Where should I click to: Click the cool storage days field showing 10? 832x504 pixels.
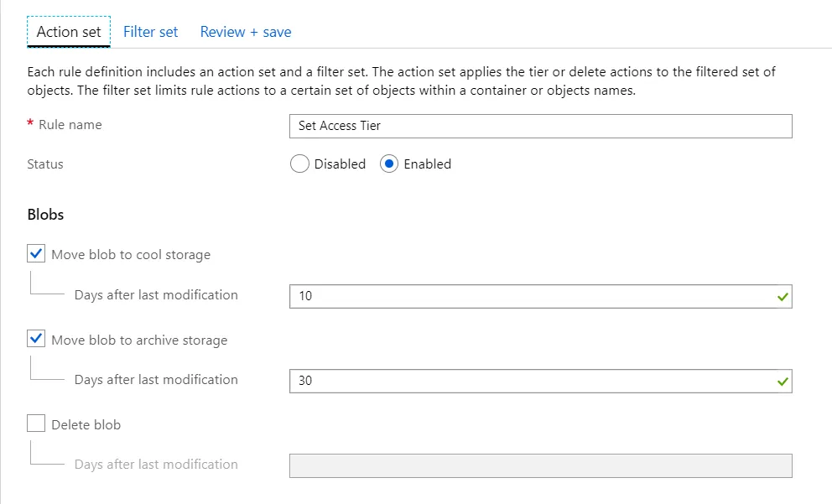(528, 296)
